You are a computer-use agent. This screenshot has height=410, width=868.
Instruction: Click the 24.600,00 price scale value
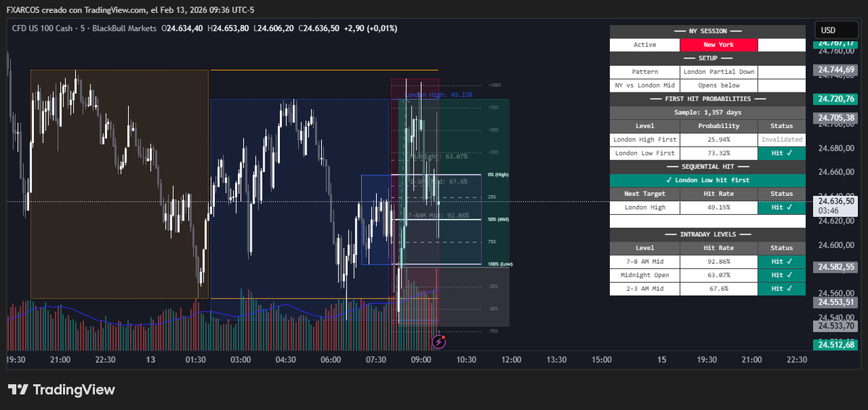(835, 245)
